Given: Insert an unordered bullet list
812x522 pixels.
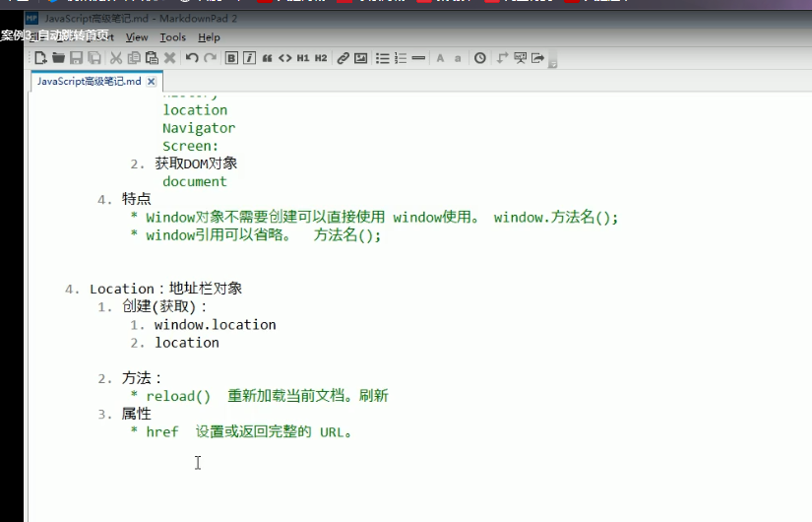Looking at the screenshot, I should pos(383,58).
